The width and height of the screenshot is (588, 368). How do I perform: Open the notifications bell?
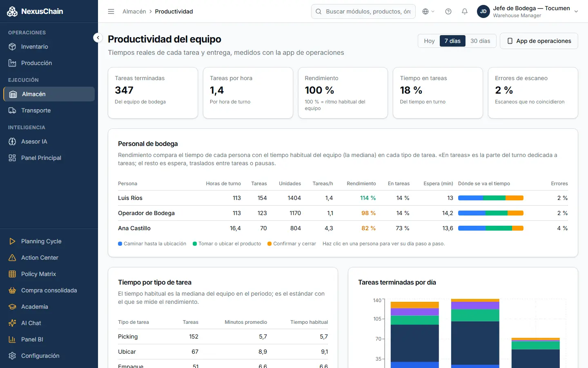coord(465,11)
